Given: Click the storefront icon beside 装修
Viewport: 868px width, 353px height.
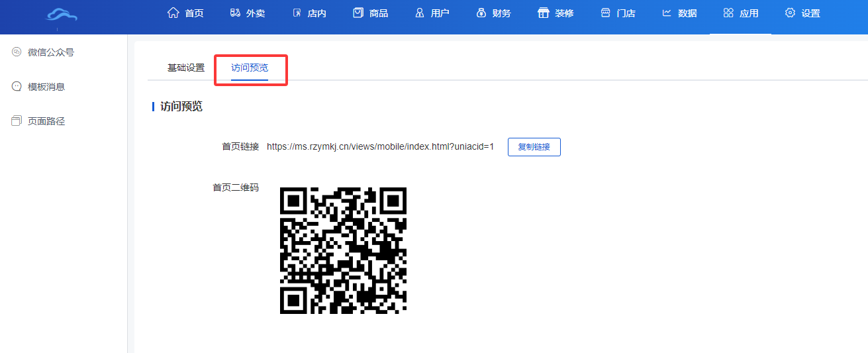Looking at the screenshot, I should click(544, 13).
